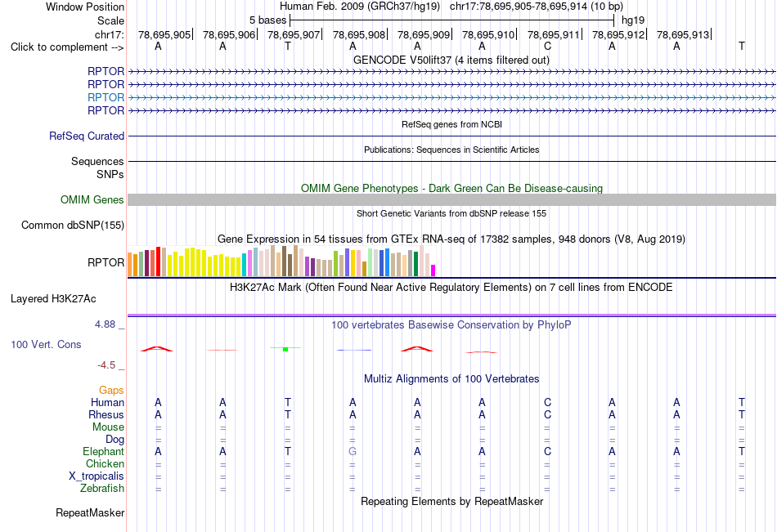Click the magenta bar ending the GTEx chart
This screenshot has height=532, width=777.
click(433, 270)
